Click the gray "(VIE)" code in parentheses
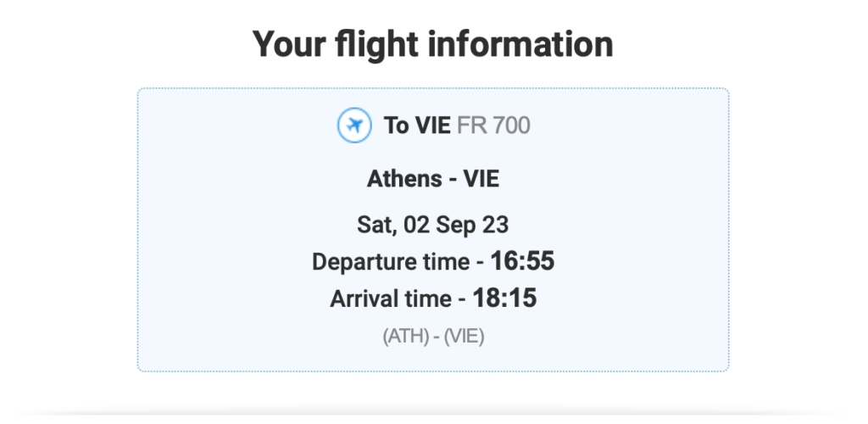868x424 pixels. (464, 336)
